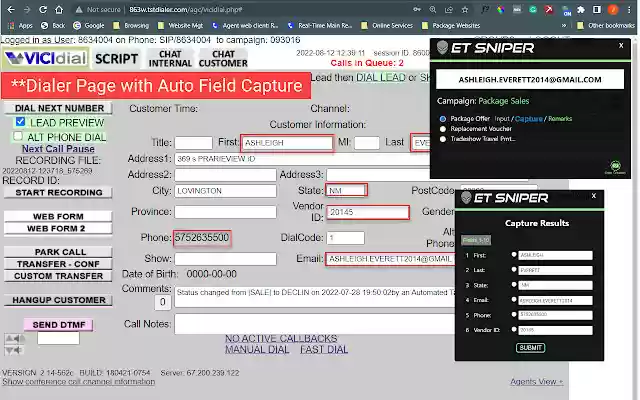Click SUBMIT in Capture Results panel
The width and height of the screenshot is (640, 400).
coord(530,348)
